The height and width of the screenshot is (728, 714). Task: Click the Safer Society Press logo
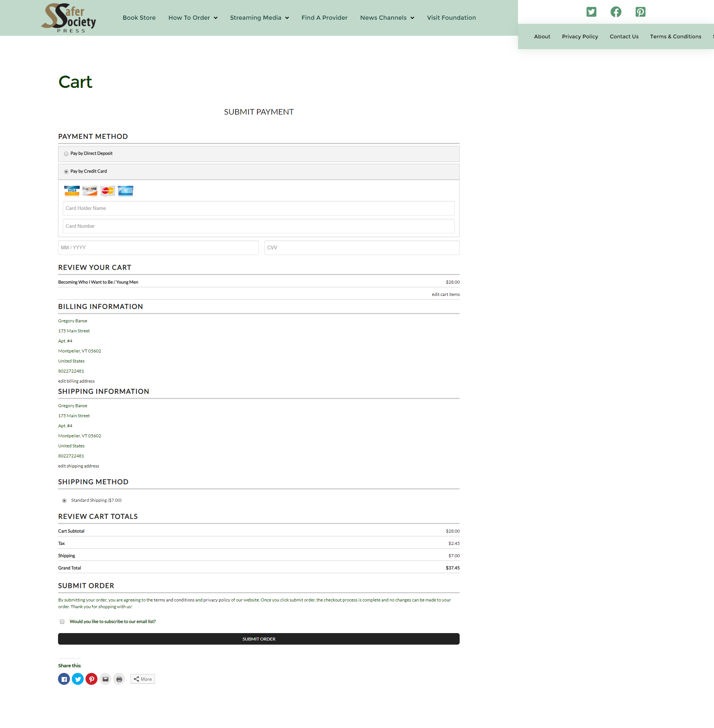pos(69,17)
